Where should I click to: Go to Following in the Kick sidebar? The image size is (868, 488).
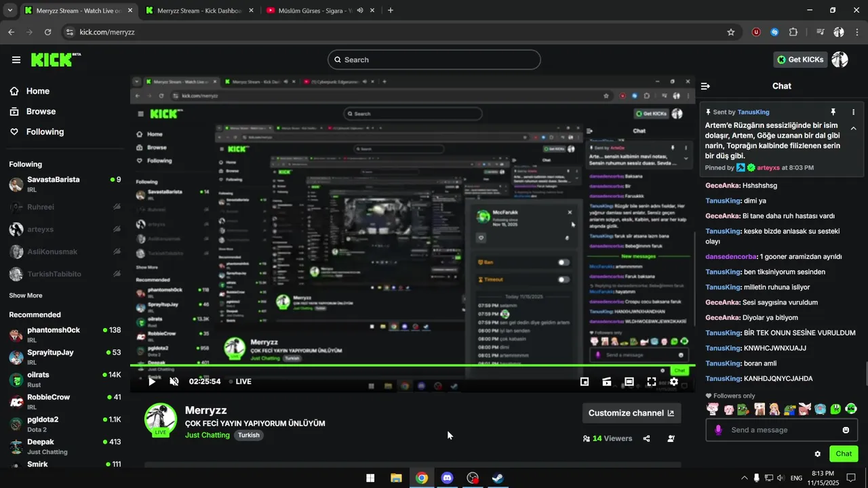click(x=37, y=131)
